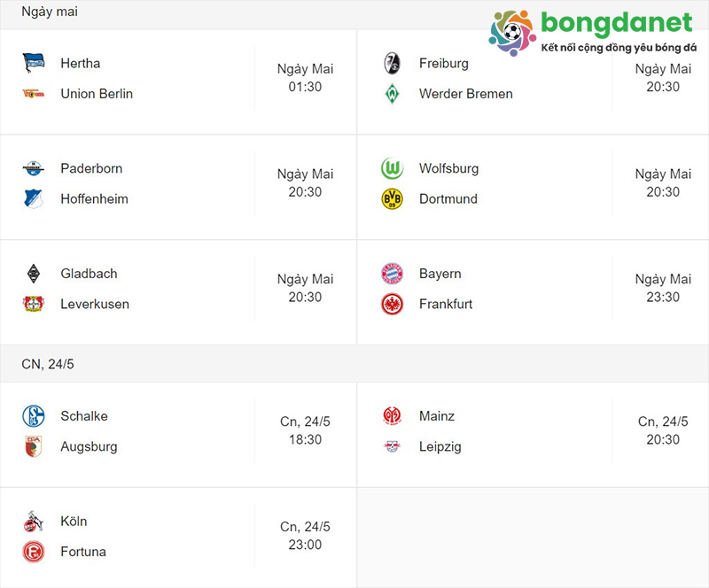Screen dimensions: 709x588
Task: Click the Leipzig club crest
Action: click(393, 446)
